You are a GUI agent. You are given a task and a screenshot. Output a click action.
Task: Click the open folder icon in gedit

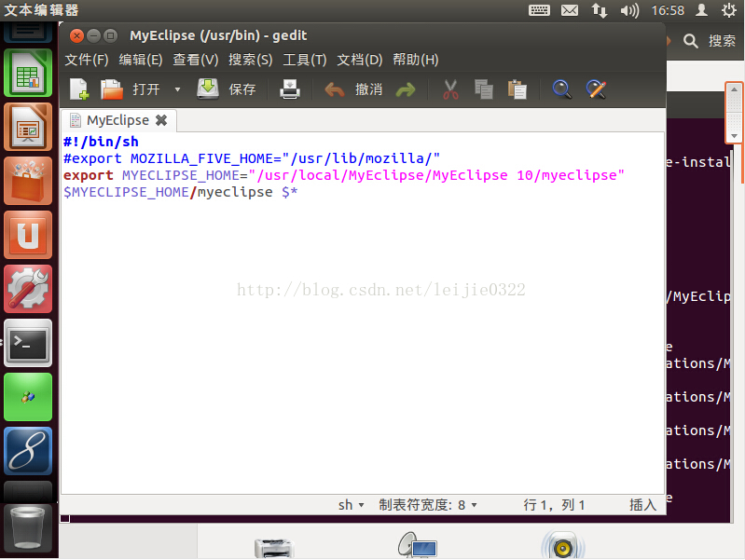(112, 89)
